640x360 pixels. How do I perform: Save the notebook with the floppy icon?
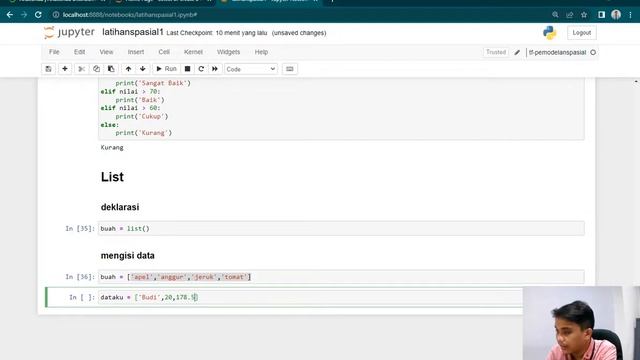[49, 69]
